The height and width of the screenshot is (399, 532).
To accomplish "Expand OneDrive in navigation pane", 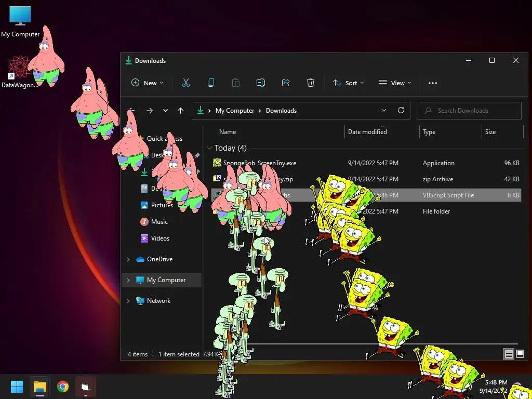I will coord(128,259).
